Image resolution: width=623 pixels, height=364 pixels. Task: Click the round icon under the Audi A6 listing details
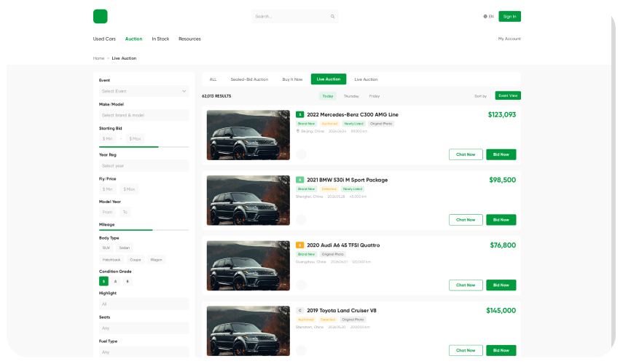coord(301,285)
